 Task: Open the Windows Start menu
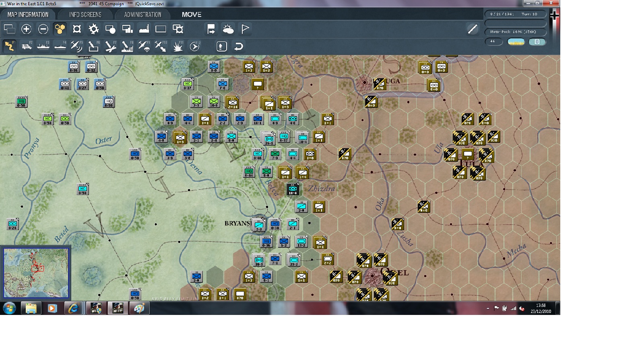pos(10,309)
